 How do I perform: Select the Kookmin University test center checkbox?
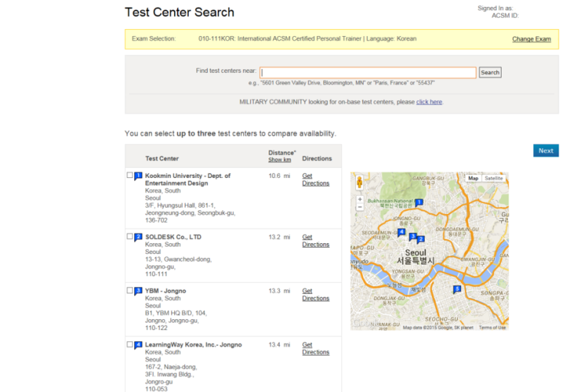point(130,176)
